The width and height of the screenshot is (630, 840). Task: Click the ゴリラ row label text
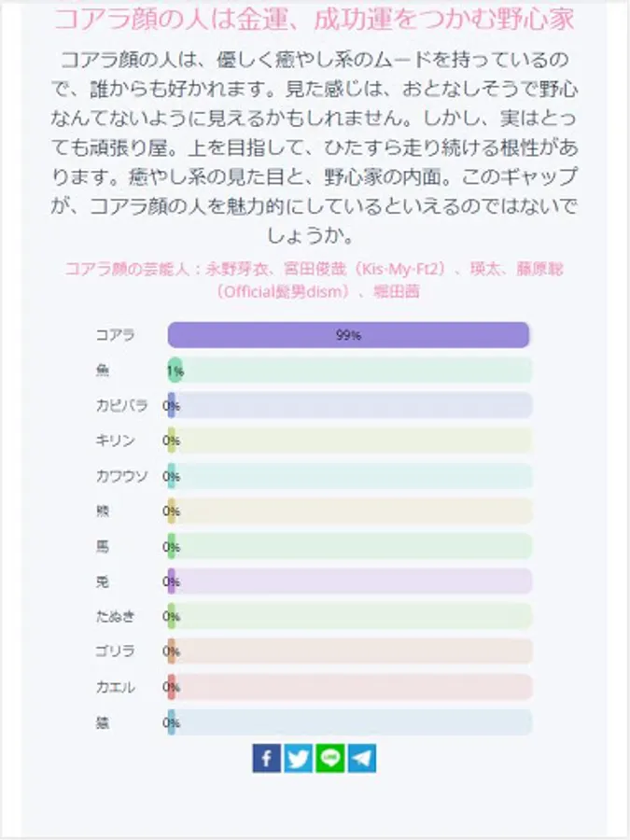pyautogui.click(x=116, y=651)
